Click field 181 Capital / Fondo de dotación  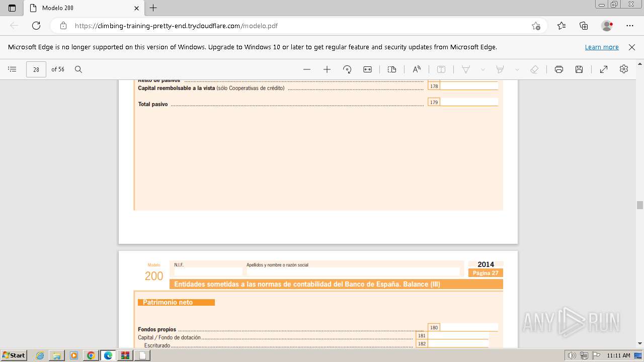coord(458,335)
